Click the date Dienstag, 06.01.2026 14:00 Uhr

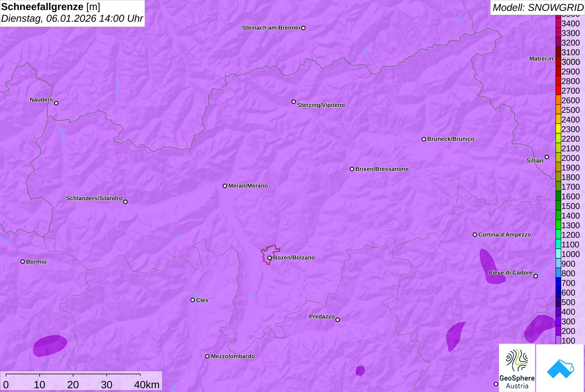pyautogui.click(x=72, y=19)
